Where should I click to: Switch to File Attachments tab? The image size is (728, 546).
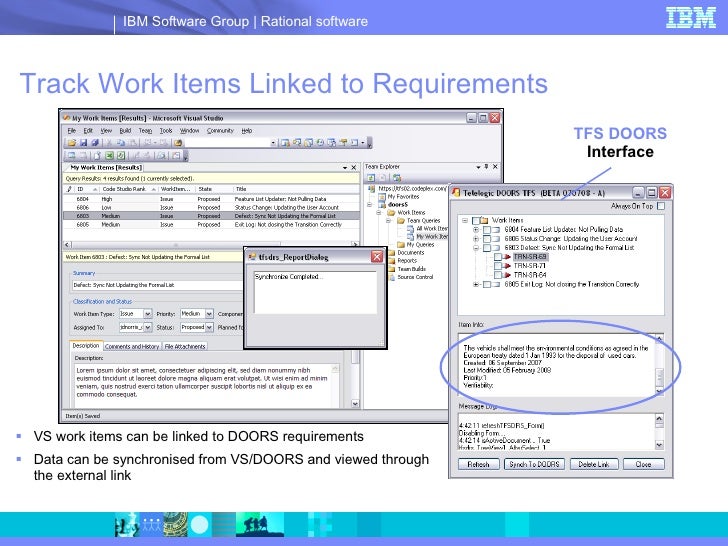pos(185,347)
